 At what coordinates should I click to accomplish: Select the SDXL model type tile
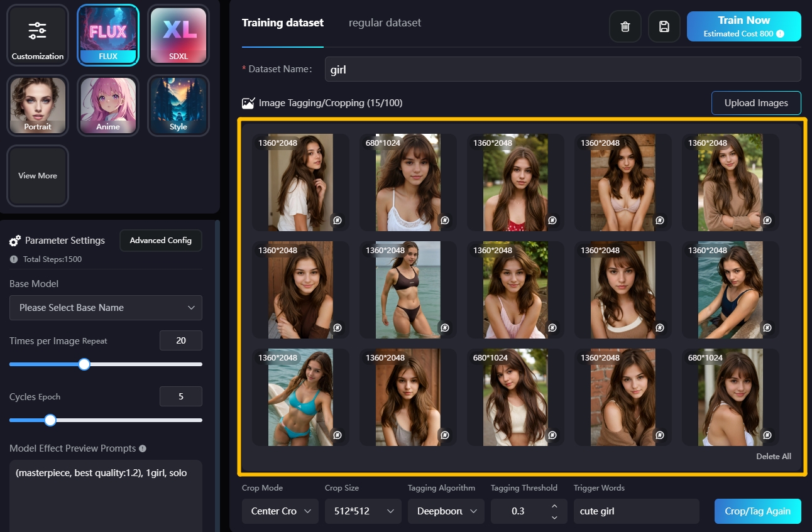pos(178,35)
